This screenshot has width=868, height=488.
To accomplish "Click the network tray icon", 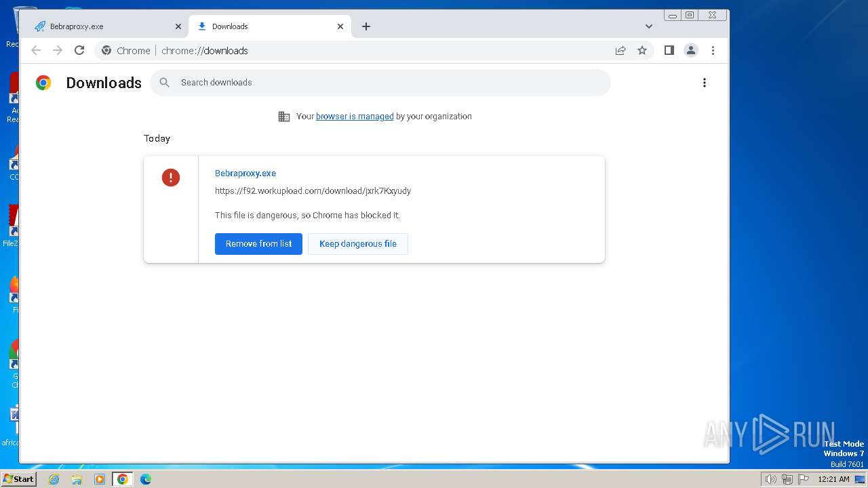I will [787, 479].
